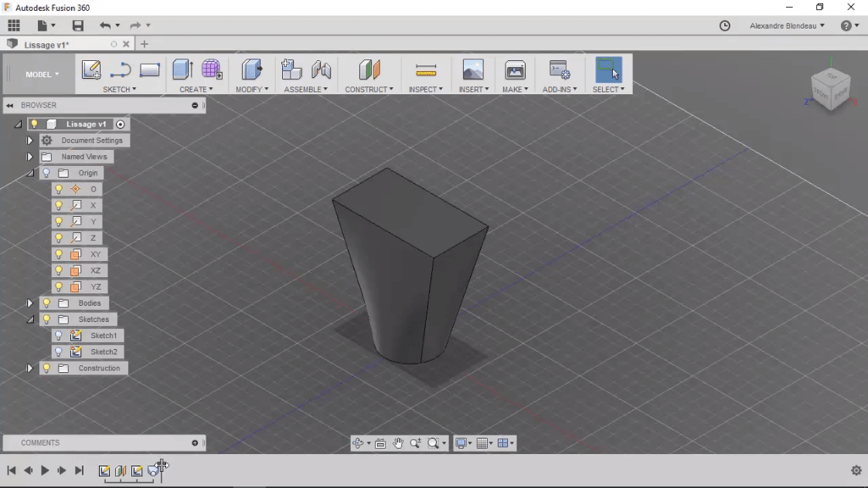Close the Lissage v1 tab
The height and width of the screenshot is (488, 868).
126,44
